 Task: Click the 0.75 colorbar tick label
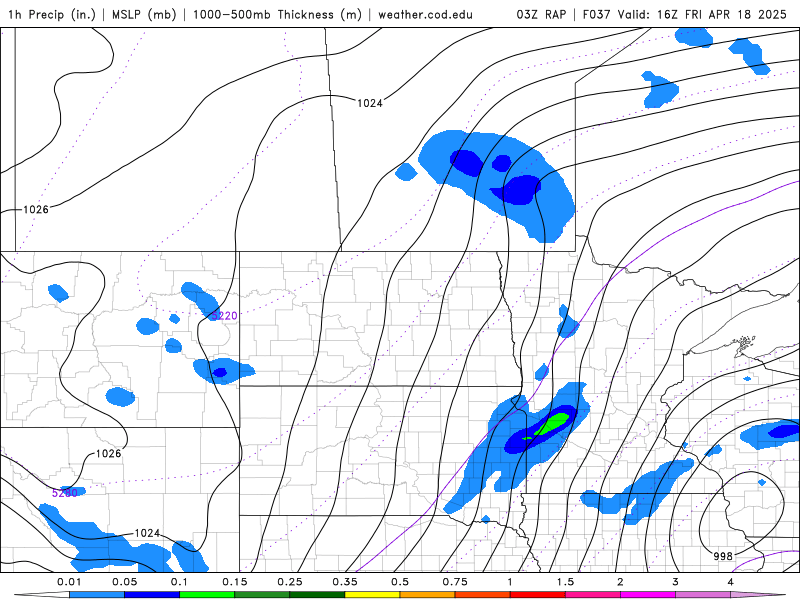click(455, 582)
